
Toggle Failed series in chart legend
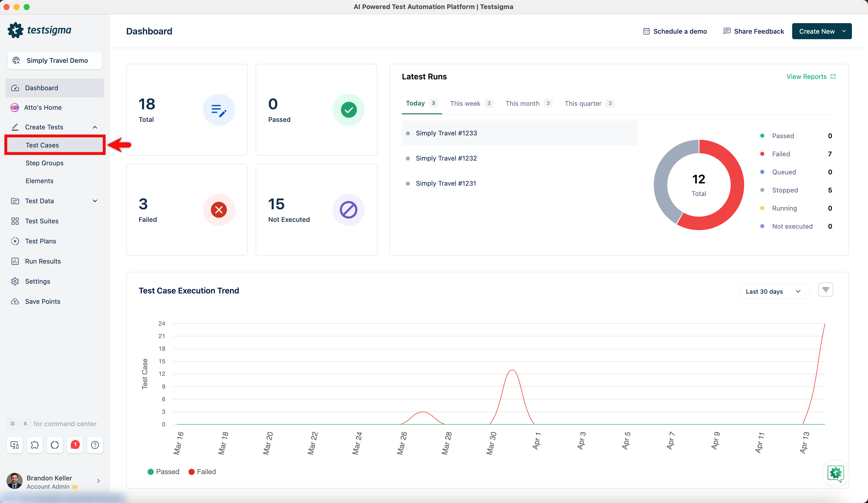tap(202, 472)
